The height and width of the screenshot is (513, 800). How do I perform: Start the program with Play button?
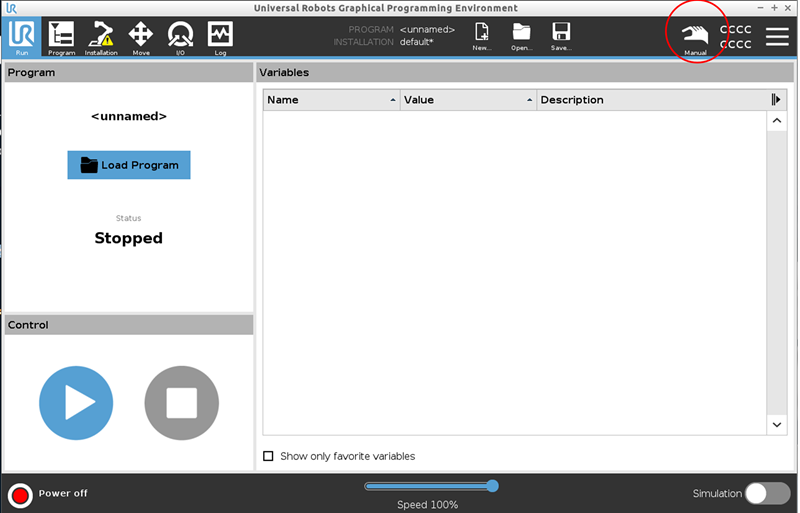(76, 403)
